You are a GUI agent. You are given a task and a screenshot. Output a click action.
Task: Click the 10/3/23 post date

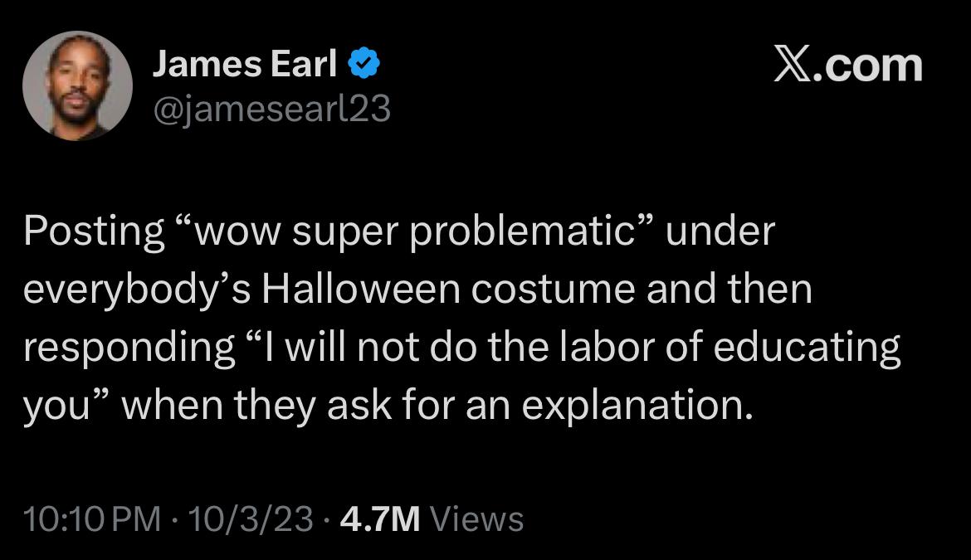pos(251,519)
